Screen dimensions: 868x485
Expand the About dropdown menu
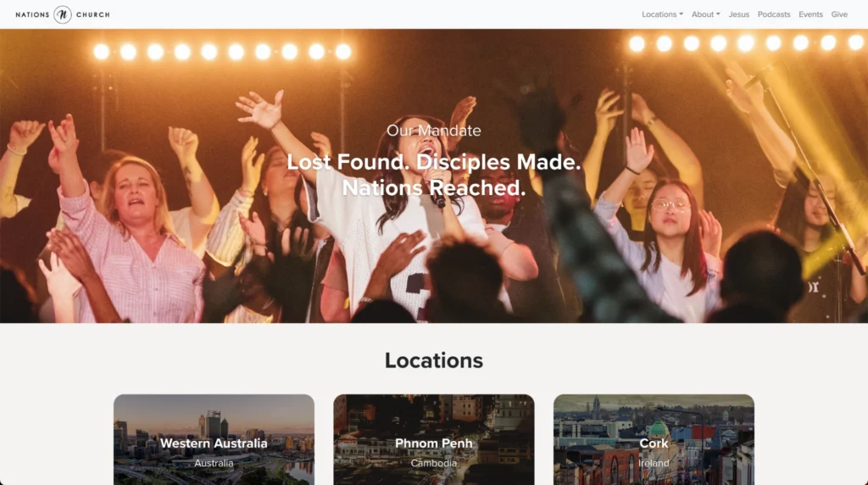[x=705, y=14]
